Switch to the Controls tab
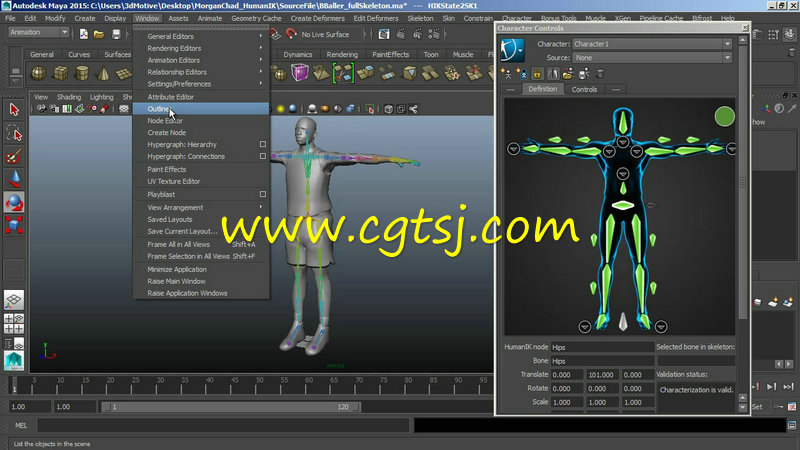The image size is (800, 450). pos(584,89)
